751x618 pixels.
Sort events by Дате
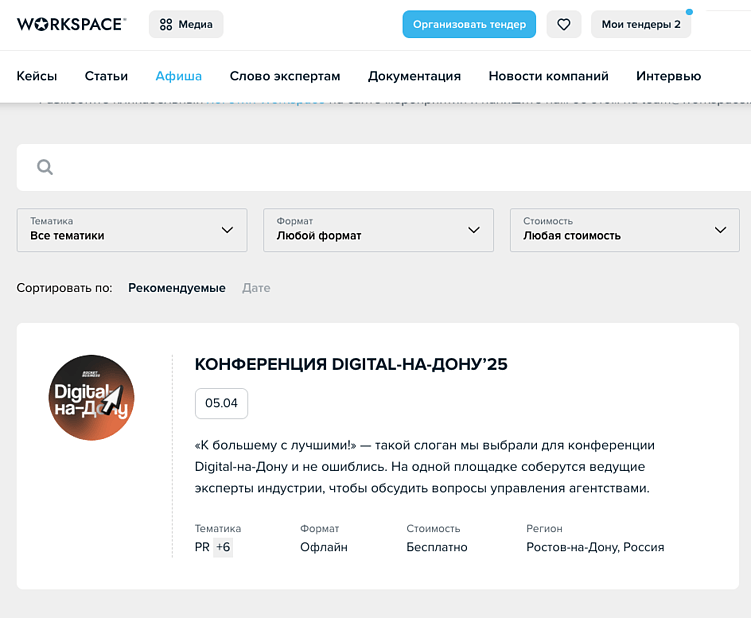pos(256,288)
